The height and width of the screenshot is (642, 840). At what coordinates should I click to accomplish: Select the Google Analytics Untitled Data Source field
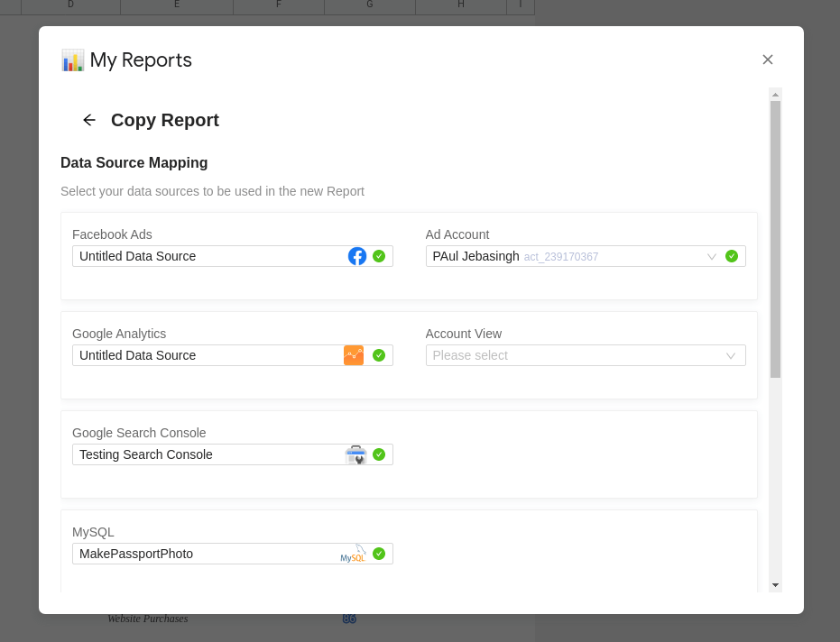[233, 355]
